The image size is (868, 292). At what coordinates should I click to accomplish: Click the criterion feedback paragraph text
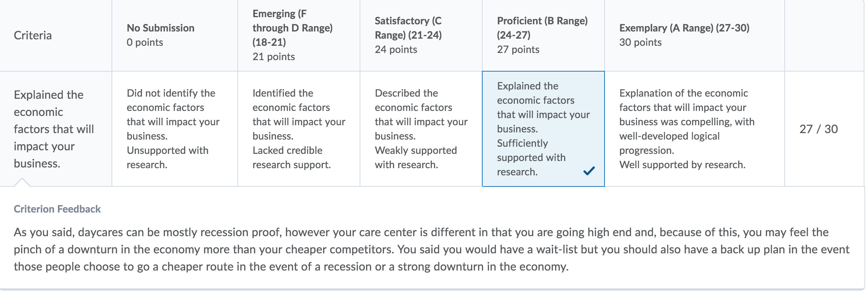coord(431,249)
